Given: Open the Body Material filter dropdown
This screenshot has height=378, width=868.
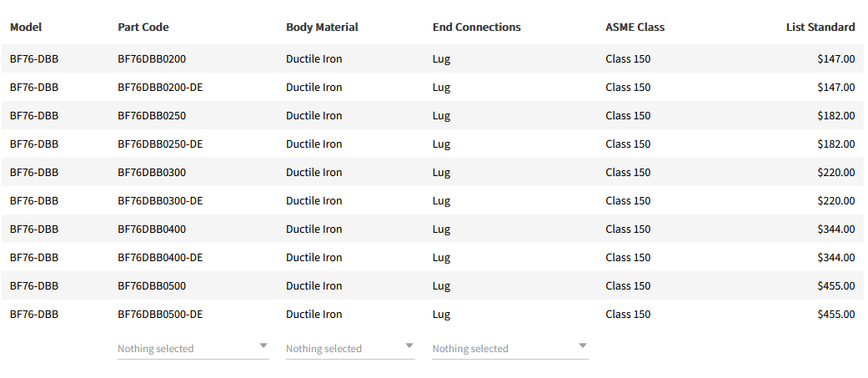Looking at the screenshot, I should pyautogui.click(x=349, y=349).
